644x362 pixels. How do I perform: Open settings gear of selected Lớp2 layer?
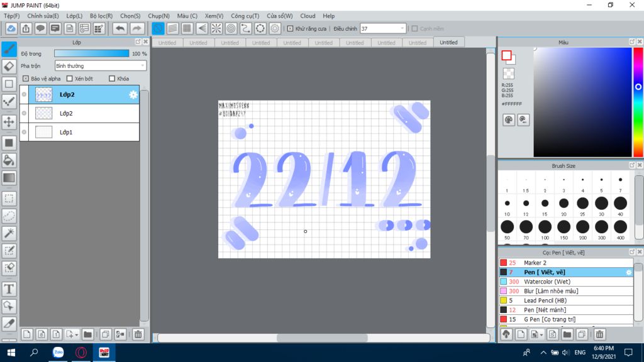[x=133, y=95]
